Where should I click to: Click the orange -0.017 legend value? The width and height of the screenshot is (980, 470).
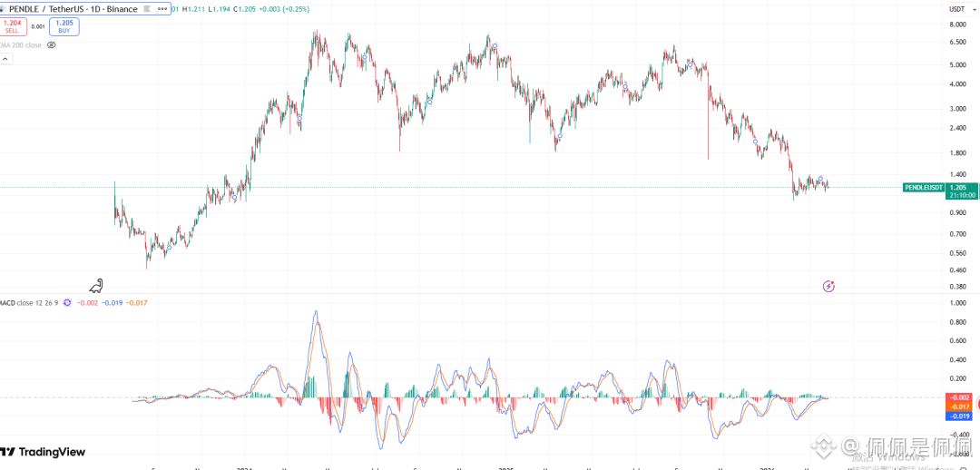pyautogui.click(x=137, y=302)
